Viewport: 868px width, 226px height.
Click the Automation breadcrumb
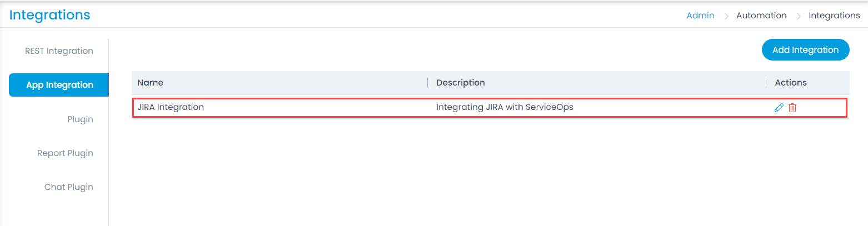[x=761, y=16]
